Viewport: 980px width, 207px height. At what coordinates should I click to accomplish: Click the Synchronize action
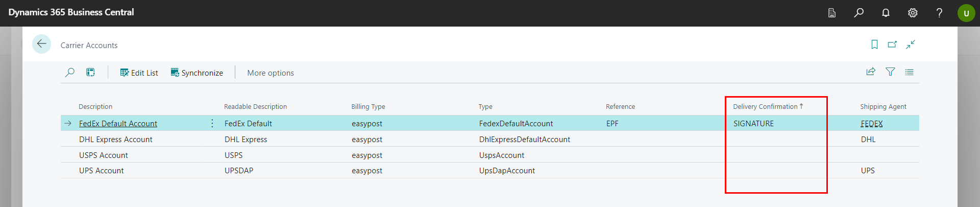point(197,73)
